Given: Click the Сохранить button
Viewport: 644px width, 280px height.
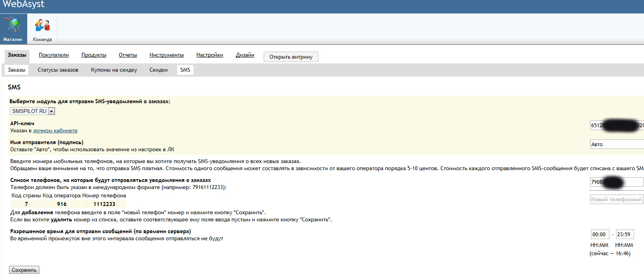Looking at the screenshot, I should [x=24, y=270].
